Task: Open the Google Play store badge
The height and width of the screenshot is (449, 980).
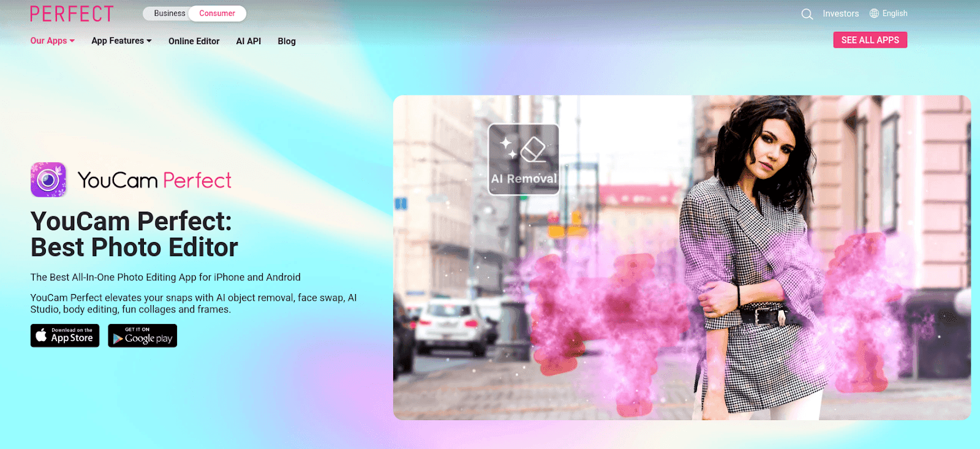Action: pos(142,336)
